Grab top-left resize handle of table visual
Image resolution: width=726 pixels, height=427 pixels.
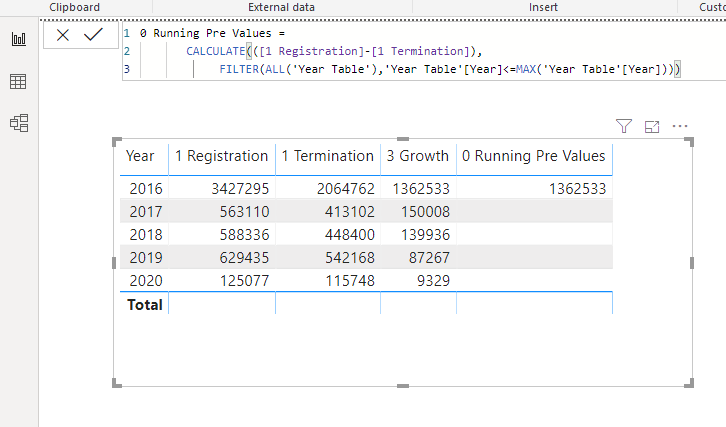(x=117, y=141)
